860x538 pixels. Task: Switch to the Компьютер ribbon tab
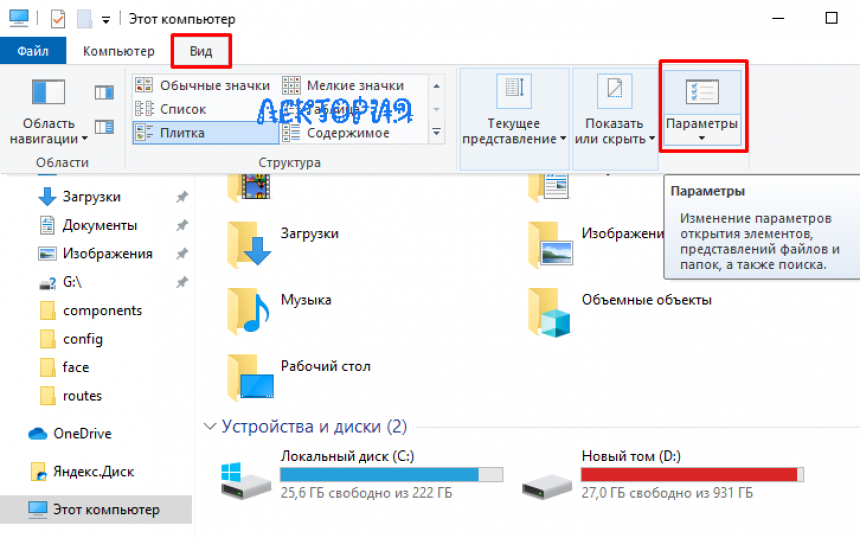pos(118,51)
